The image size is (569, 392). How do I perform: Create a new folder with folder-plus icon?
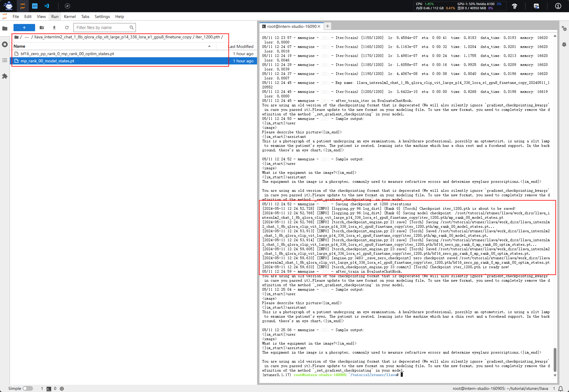pos(42,28)
